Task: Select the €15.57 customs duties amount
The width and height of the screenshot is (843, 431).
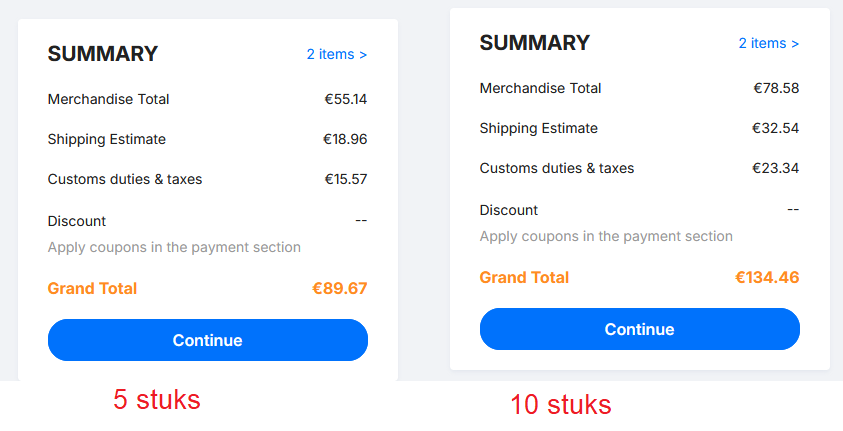Action: pos(346,179)
